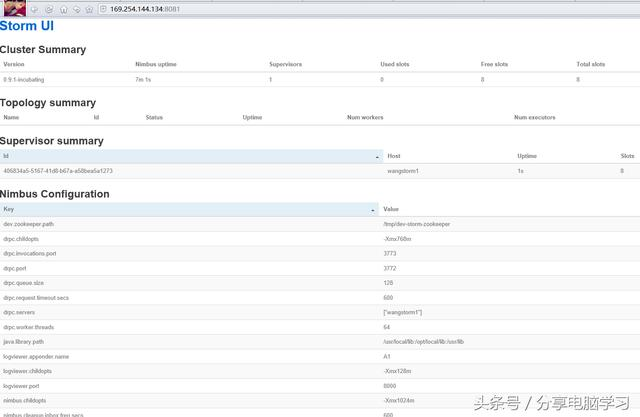
Task: Click the Topology summary Status column header
Action: point(154,117)
